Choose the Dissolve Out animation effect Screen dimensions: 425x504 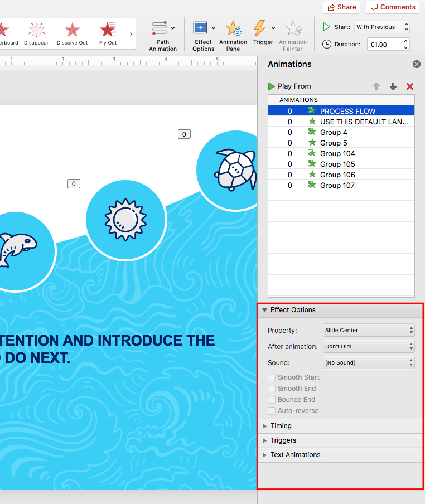(72, 33)
